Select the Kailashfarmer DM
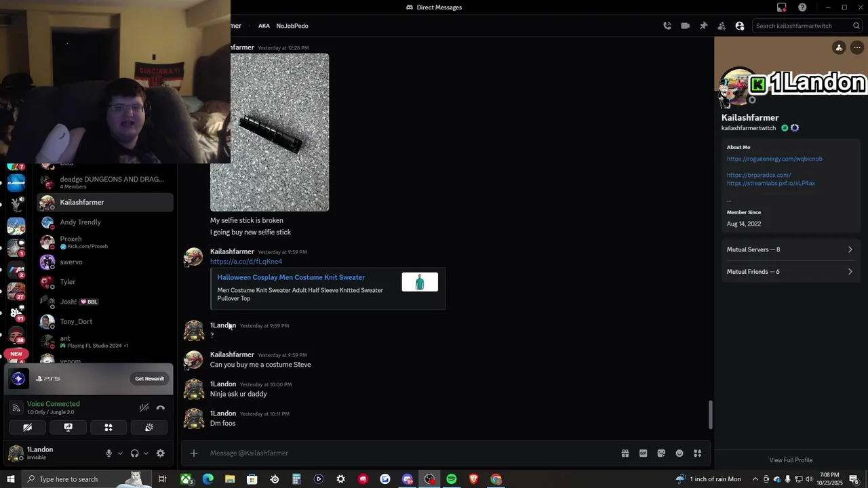 105,202
